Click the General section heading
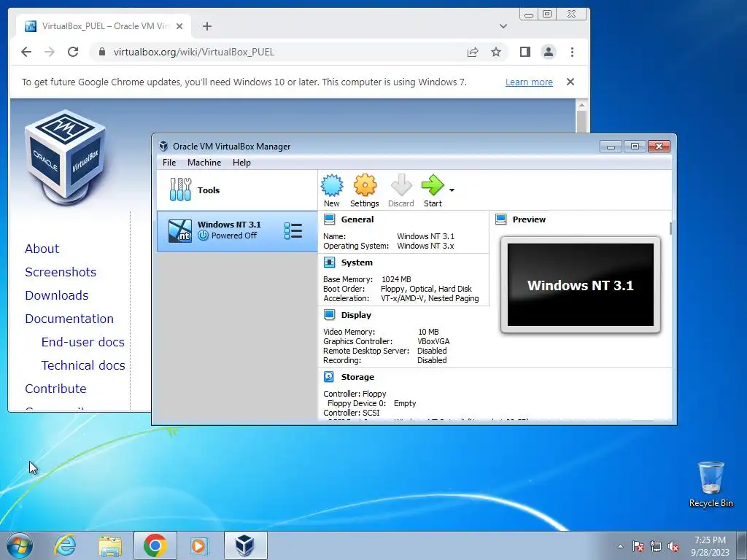The width and height of the screenshot is (747, 560). tap(357, 219)
